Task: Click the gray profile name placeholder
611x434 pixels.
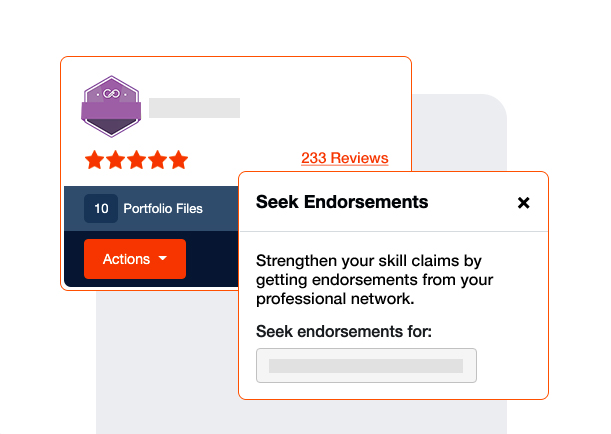Action: (194, 108)
